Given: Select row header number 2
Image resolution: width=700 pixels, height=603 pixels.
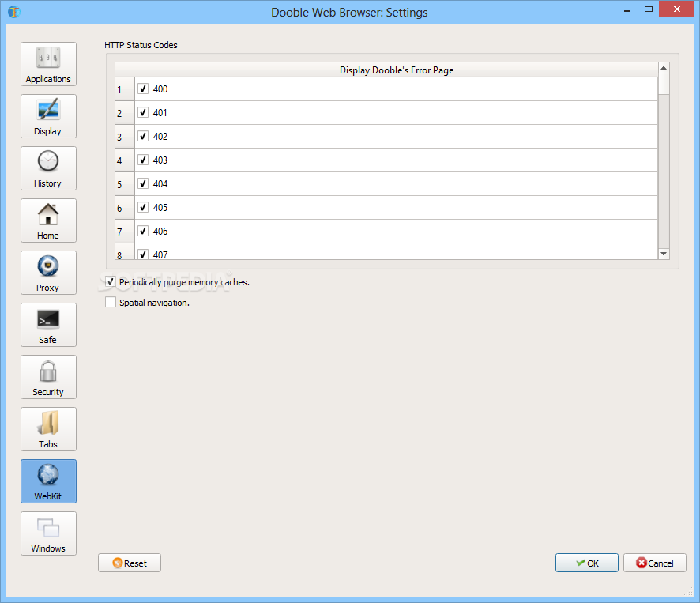Looking at the screenshot, I should tap(125, 113).
